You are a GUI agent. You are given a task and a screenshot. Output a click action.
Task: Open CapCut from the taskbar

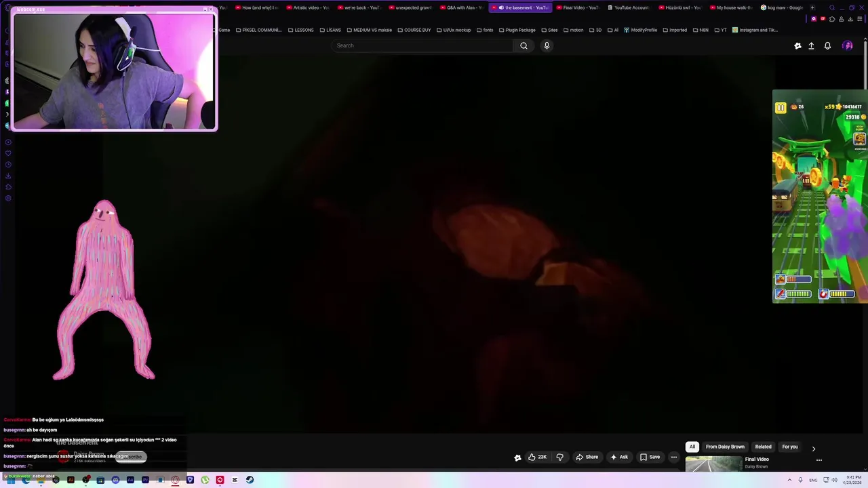point(235,480)
